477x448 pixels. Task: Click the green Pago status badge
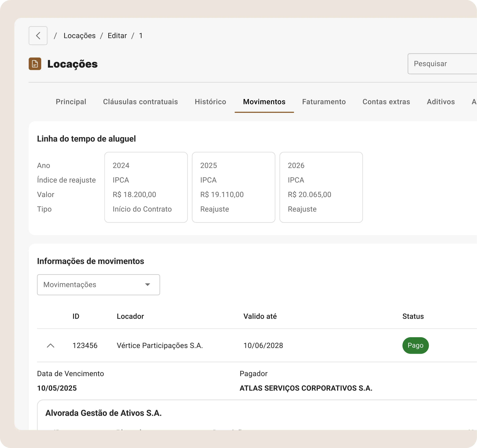click(415, 346)
